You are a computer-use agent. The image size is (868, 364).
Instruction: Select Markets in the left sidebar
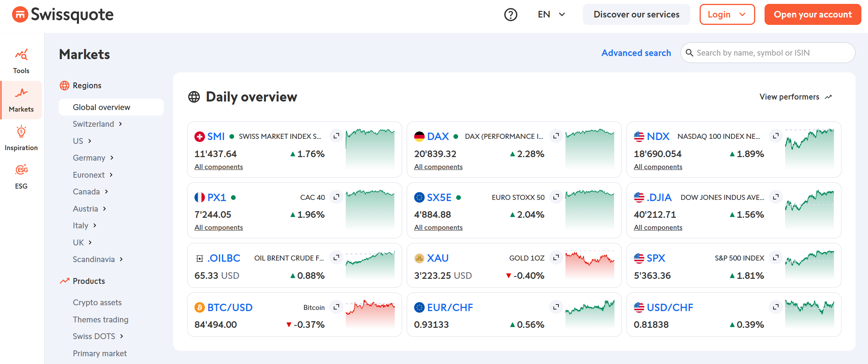pos(21,100)
